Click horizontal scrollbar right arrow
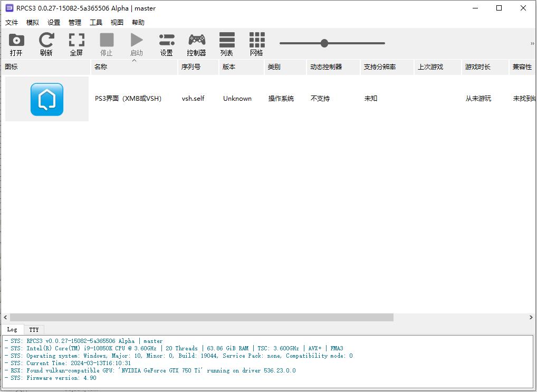Screen dimensions: 537x392 pyautogui.click(x=531, y=317)
